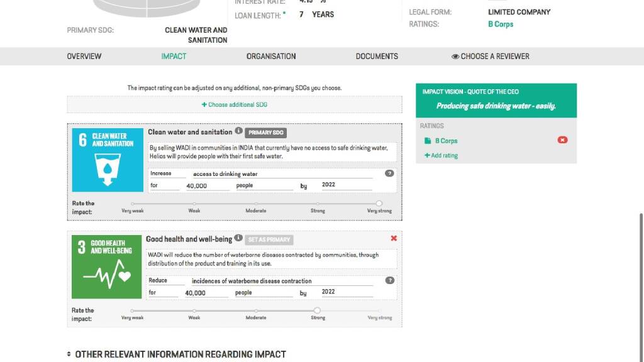Set clean water impact rating to Moderate

click(256, 204)
